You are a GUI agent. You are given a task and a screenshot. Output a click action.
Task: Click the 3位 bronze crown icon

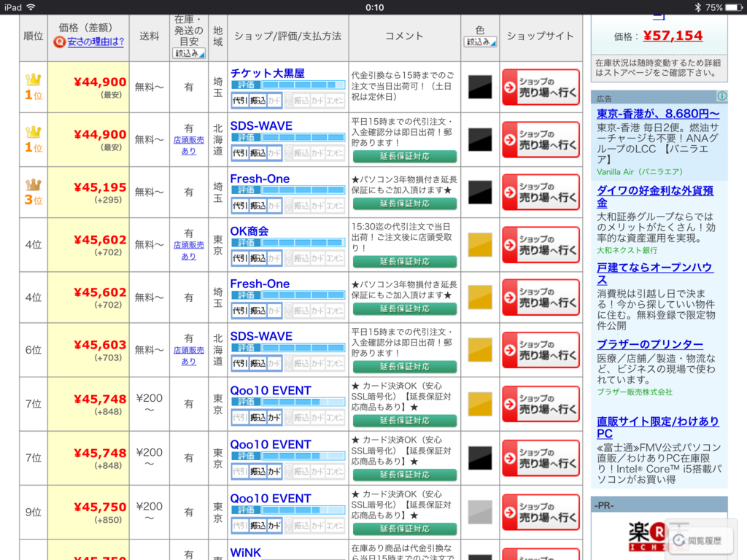(34, 184)
